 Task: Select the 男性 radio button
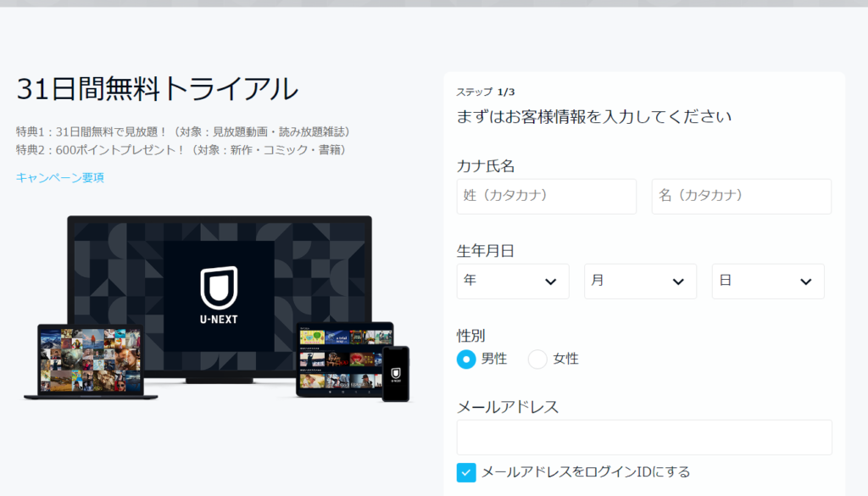pos(466,359)
